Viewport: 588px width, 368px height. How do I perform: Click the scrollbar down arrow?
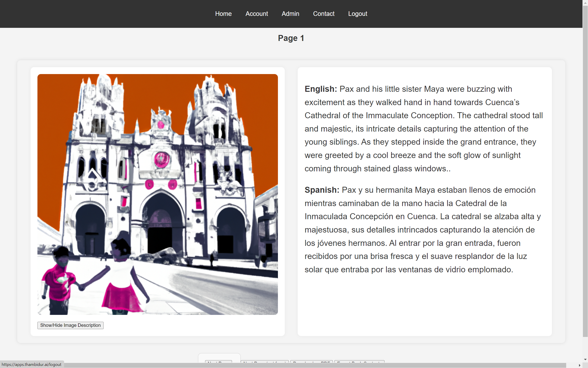[585, 359]
